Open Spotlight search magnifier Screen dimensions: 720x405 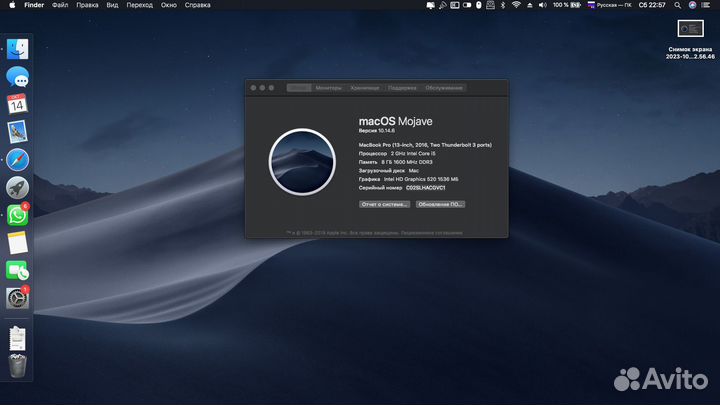tap(677, 5)
